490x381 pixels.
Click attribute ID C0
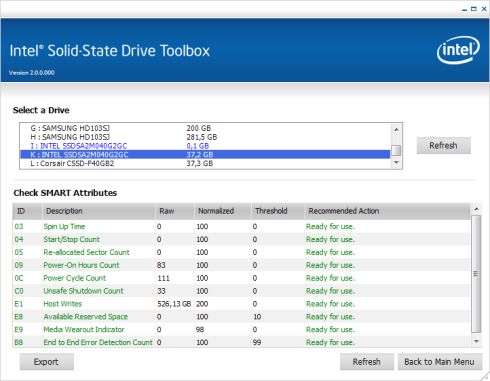click(x=19, y=291)
